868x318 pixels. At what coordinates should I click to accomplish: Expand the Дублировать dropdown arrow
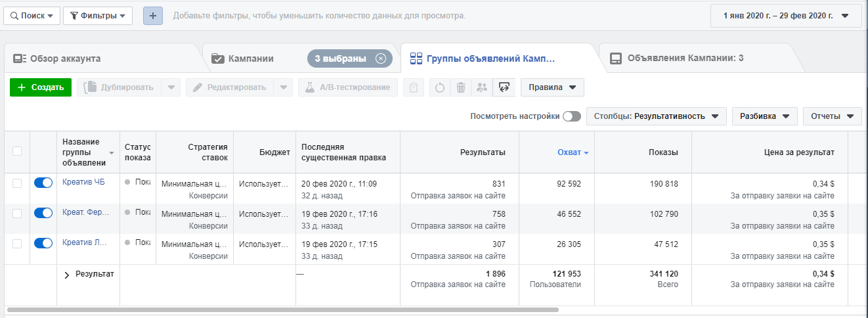171,87
